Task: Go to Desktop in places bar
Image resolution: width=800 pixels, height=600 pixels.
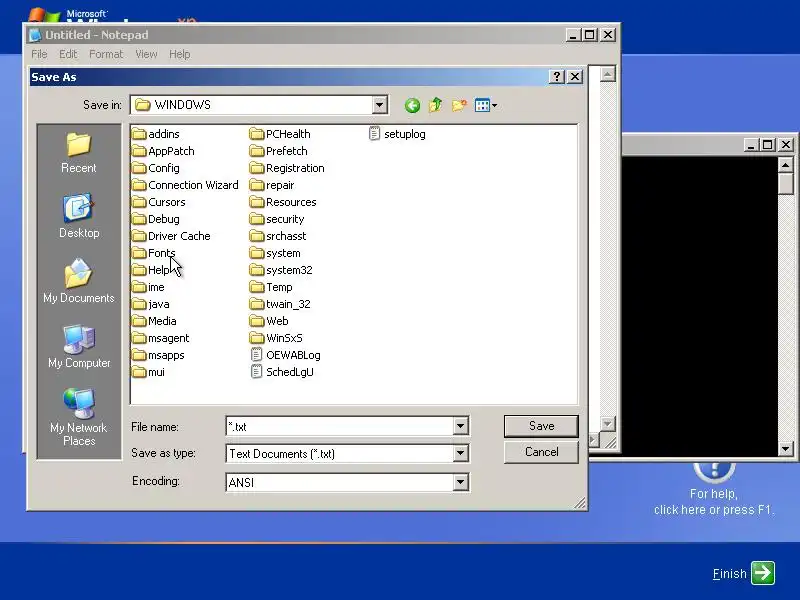Action: 79,216
